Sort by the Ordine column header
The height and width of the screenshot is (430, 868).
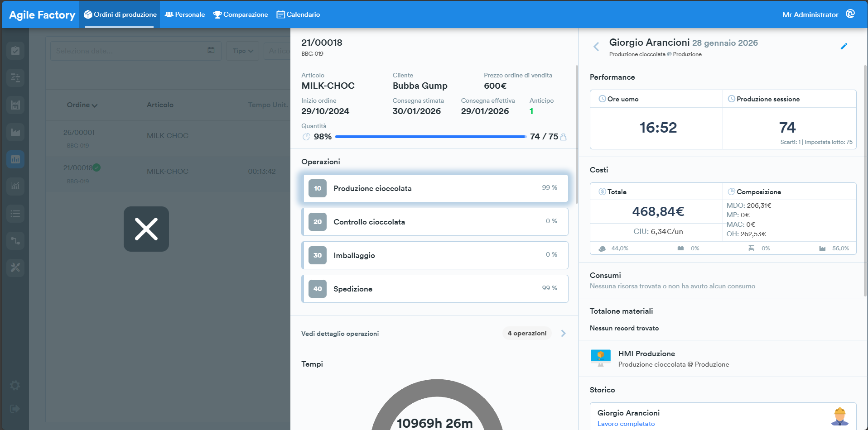tap(82, 105)
